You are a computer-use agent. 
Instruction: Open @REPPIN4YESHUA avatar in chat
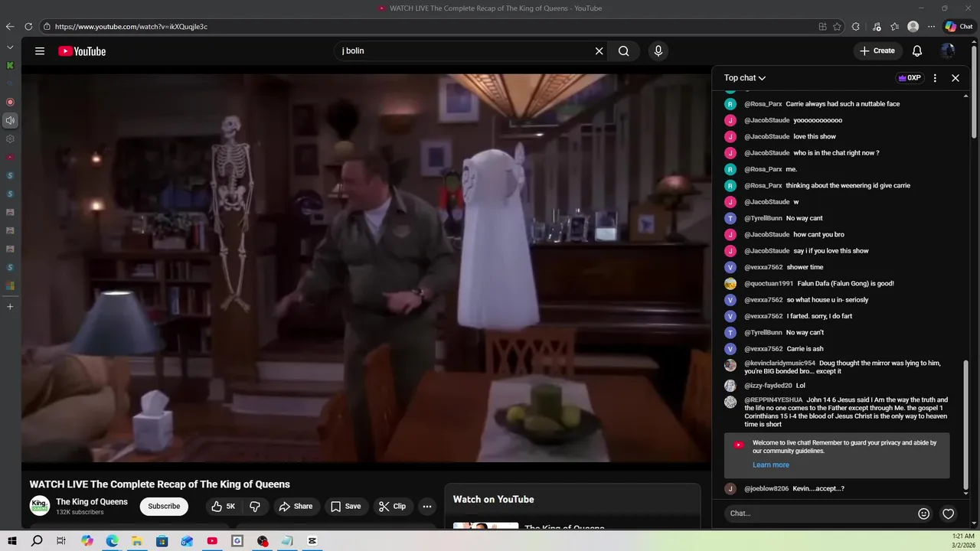(x=730, y=402)
